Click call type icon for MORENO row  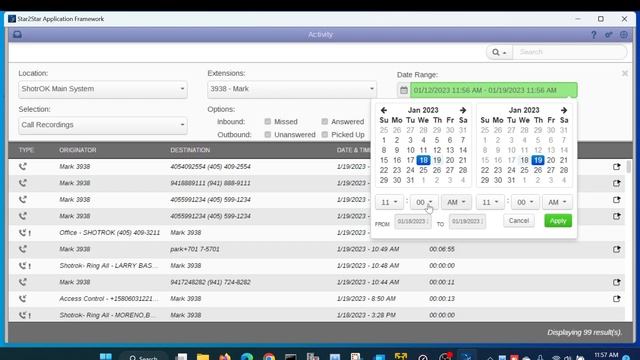[24, 315]
